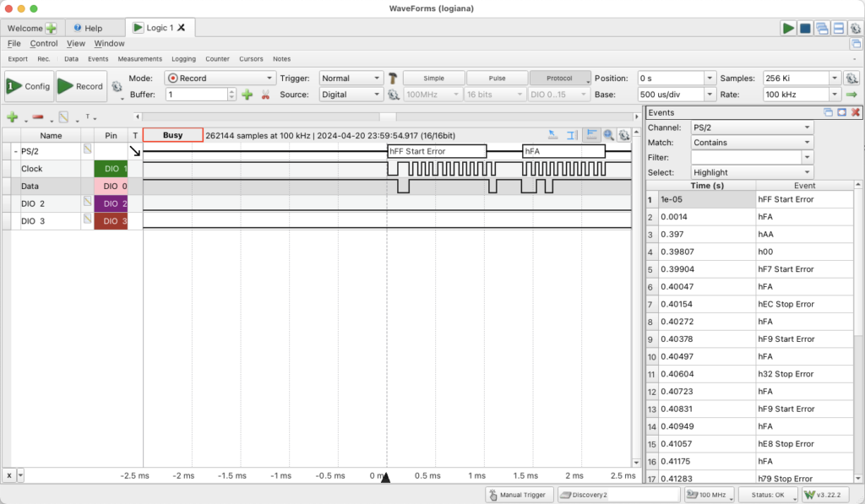Viewport: 865px width, 504px height.
Task: Open the trigger source gear settings
Action: pyautogui.click(x=393, y=95)
